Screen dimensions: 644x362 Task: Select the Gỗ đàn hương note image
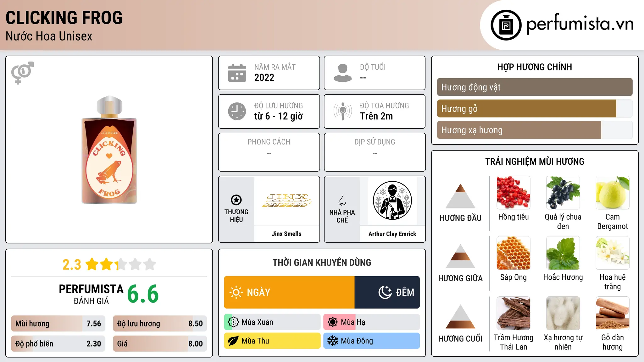click(613, 313)
